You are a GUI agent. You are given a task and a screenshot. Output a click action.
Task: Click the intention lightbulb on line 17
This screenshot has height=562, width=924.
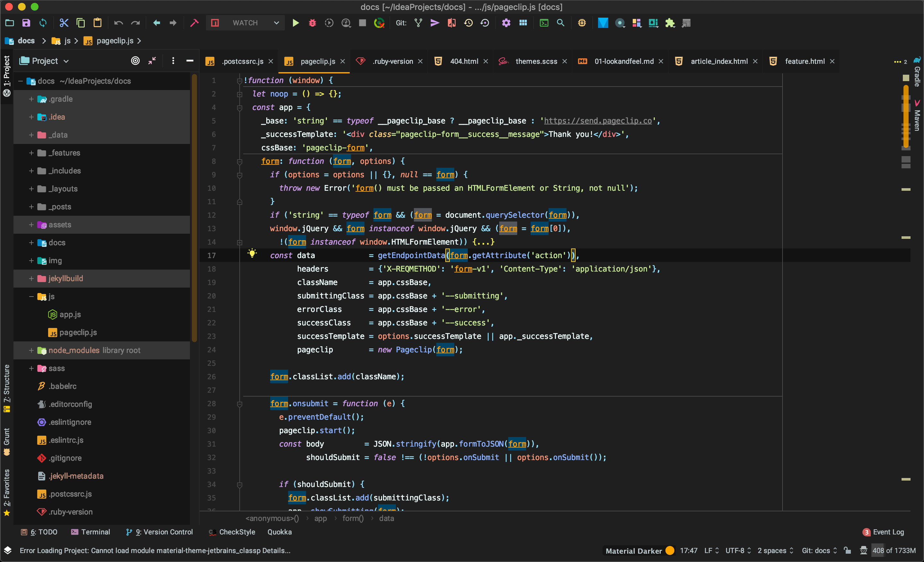pyautogui.click(x=252, y=253)
